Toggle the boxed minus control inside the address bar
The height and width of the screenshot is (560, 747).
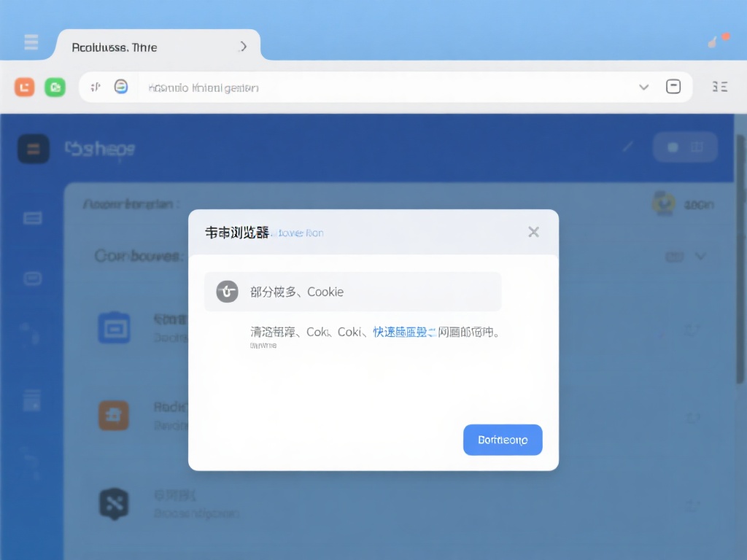click(673, 86)
